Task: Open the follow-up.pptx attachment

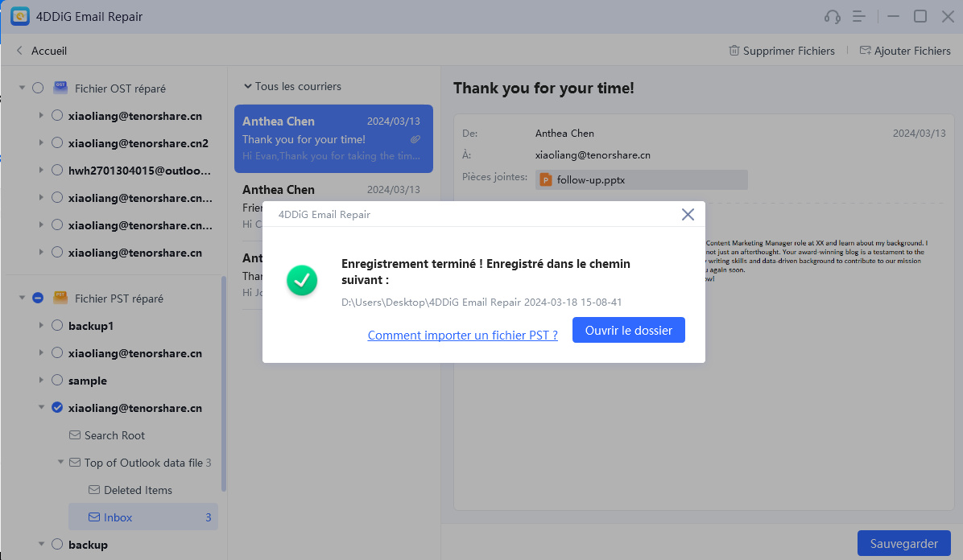Action: coord(641,180)
